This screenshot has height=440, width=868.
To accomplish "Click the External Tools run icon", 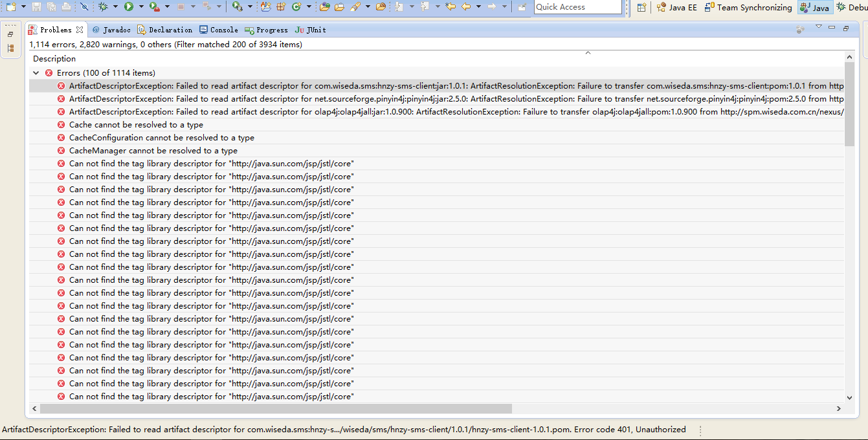I will click(x=237, y=6).
